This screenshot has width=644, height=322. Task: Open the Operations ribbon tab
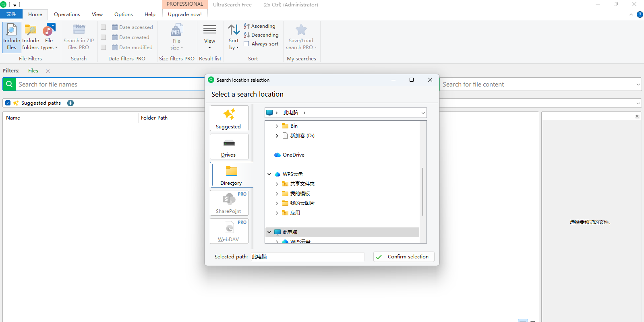(x=67, y=14)
